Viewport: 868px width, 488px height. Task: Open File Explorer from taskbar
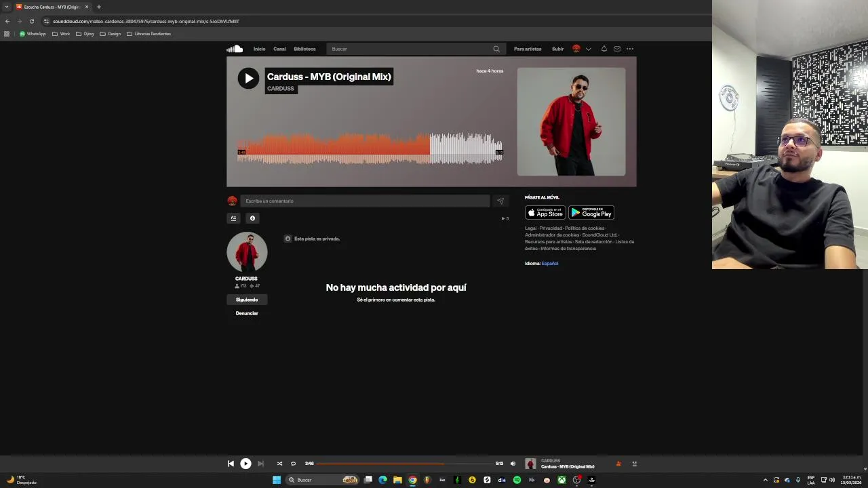point(397,480)
